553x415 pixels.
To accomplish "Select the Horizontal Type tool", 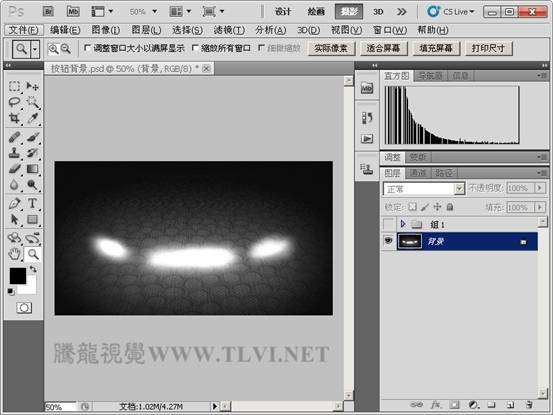I will pyautogui.click(x=32, y=203).
